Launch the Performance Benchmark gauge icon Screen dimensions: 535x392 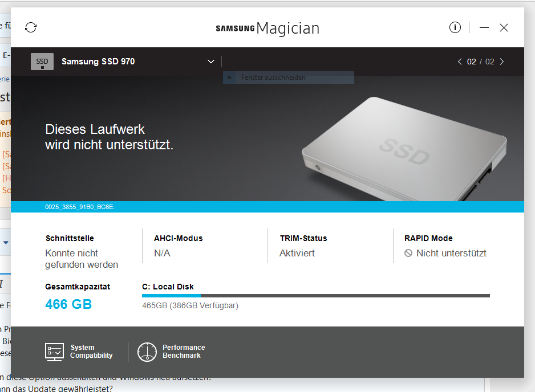tap(147, 352)
